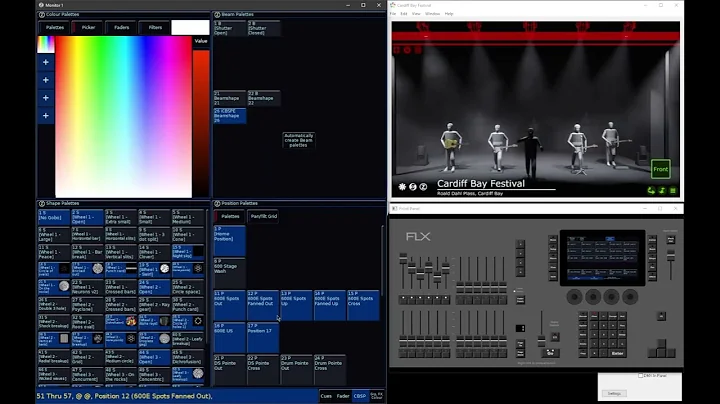Click the Go button on FLX panel
This screenshot has width=720, height=404.
point(550,353)
